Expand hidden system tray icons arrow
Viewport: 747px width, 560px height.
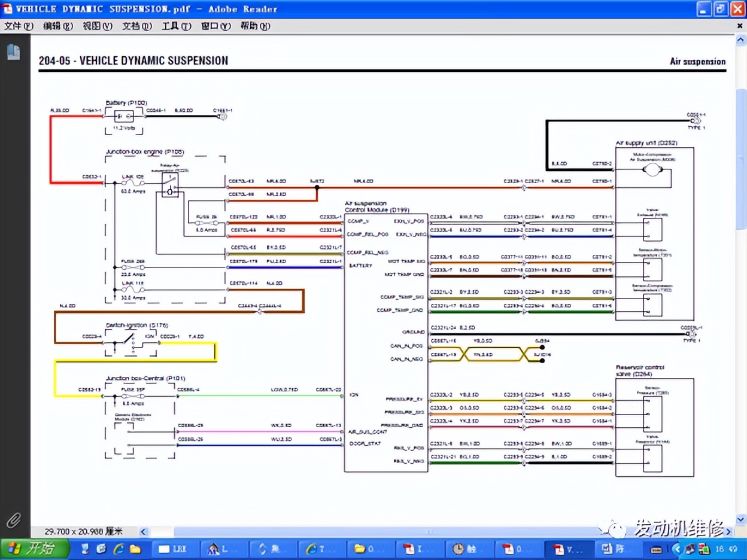677,549
